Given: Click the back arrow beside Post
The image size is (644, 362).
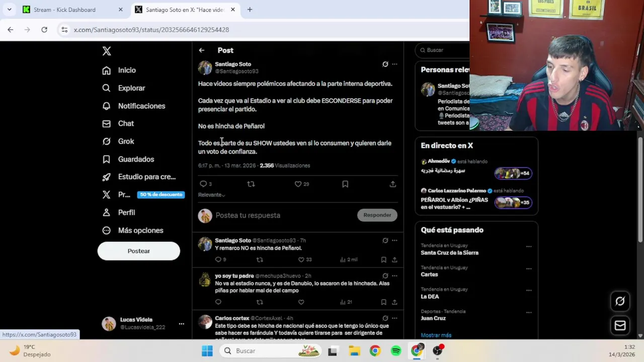Looking at the screenshot, I should [201, 50].
